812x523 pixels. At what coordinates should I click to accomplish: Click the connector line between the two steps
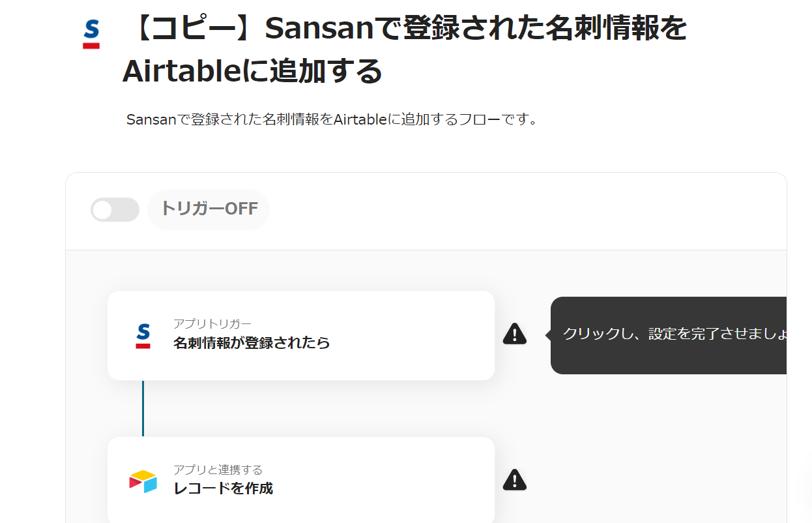click(x=143, y=408)
